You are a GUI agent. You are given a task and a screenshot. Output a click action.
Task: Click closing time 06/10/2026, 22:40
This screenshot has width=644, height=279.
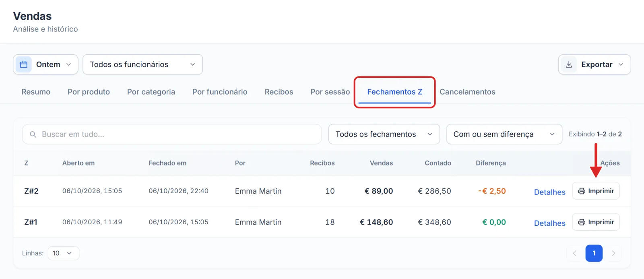point(178,191)
